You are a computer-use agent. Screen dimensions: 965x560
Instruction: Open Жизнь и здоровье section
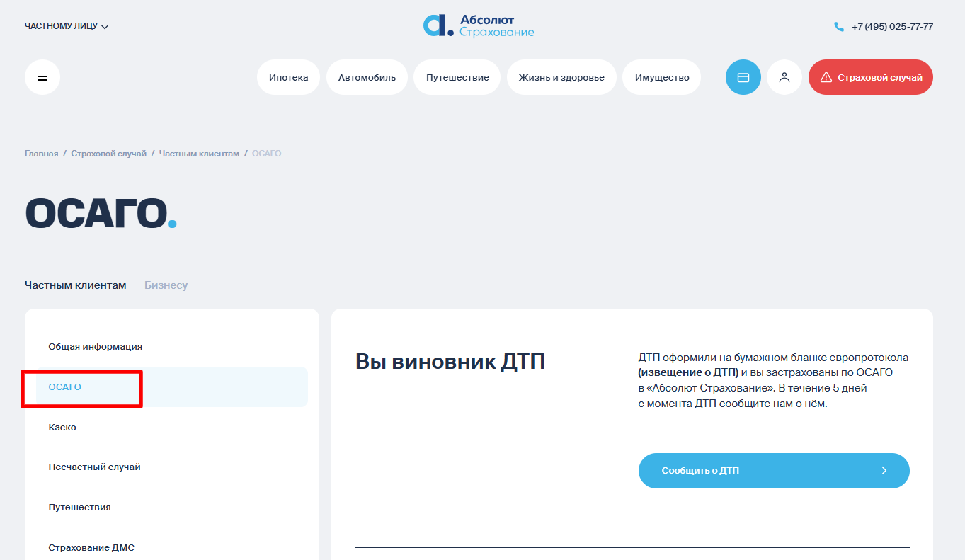click(x=561, y=78)
